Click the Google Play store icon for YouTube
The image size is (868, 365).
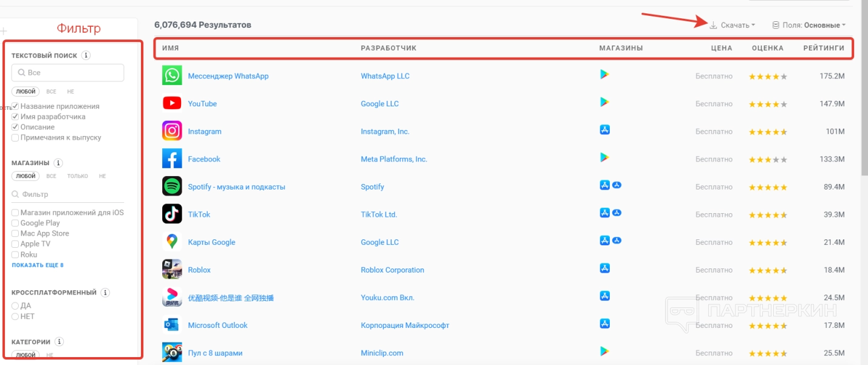point(604,102)
